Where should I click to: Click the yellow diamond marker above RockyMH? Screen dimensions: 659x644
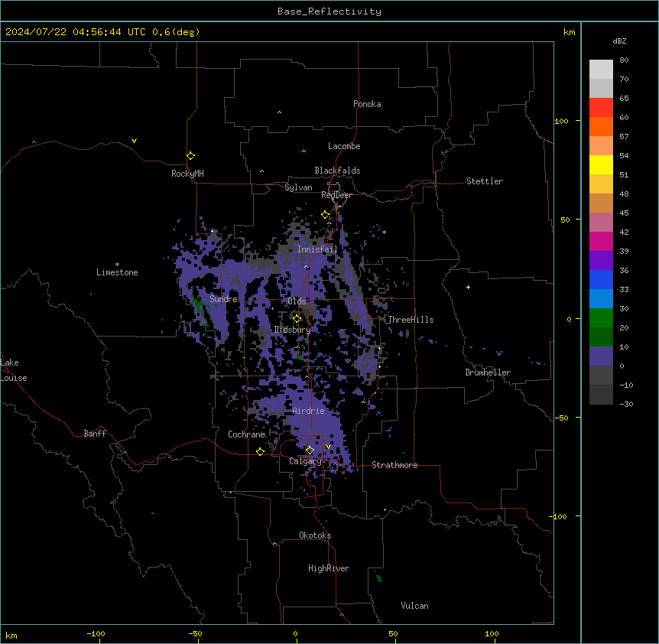190,156
